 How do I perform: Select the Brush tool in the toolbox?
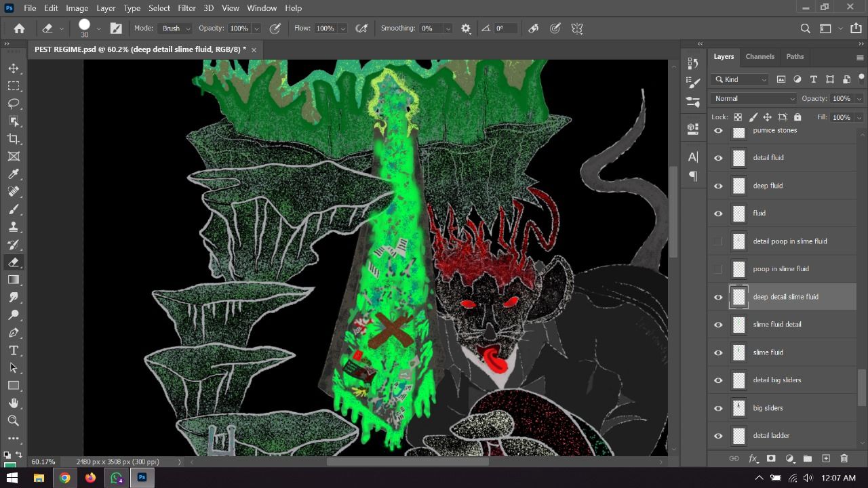(x=13, y=209)
